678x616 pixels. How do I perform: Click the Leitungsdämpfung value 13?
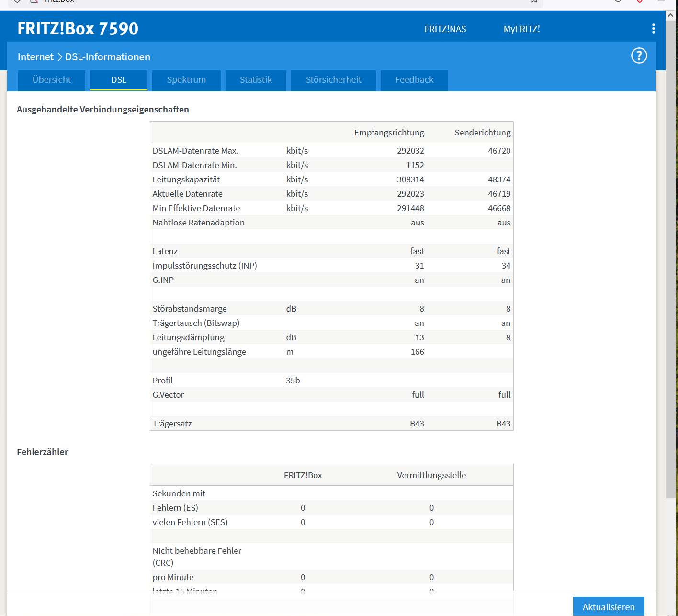[x=419, y=337]
